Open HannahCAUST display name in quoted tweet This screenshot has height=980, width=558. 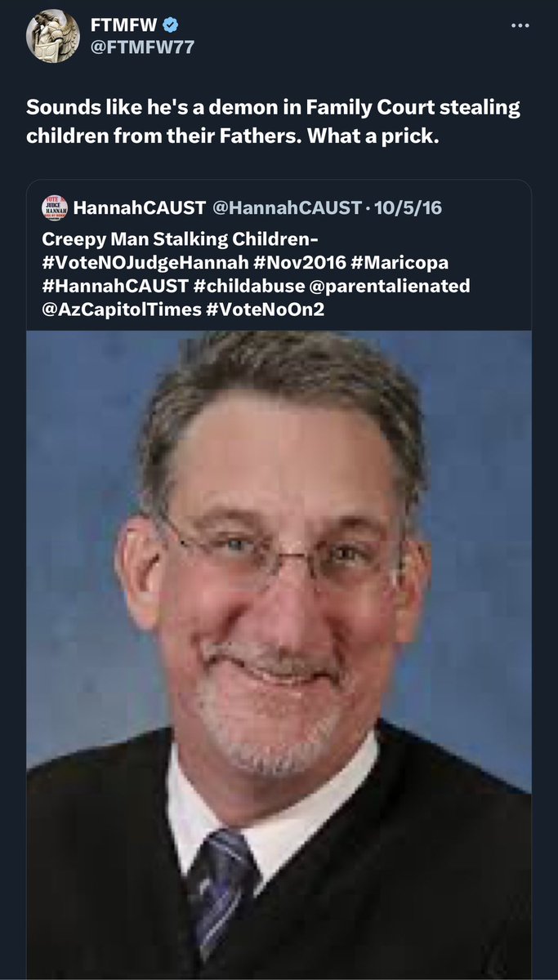(139, 207)
